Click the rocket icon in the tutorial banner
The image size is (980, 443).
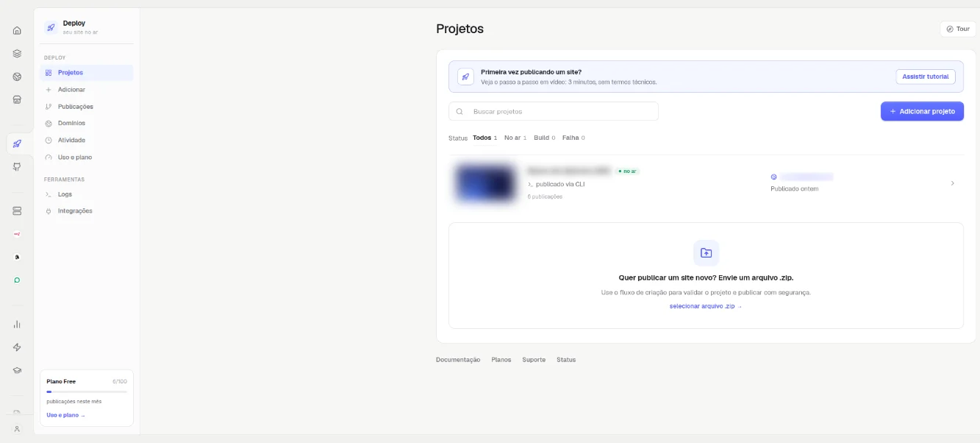tap(465, 77)
